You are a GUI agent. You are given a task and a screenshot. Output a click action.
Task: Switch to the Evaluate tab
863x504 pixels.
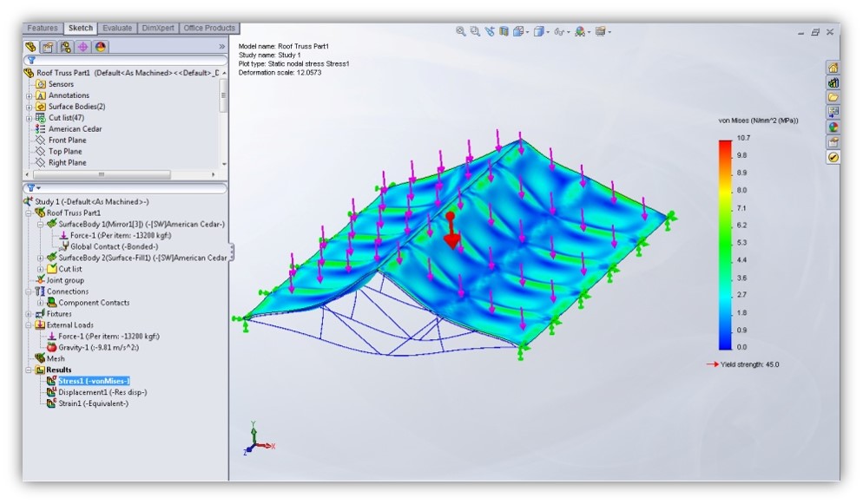click(117, 28)
